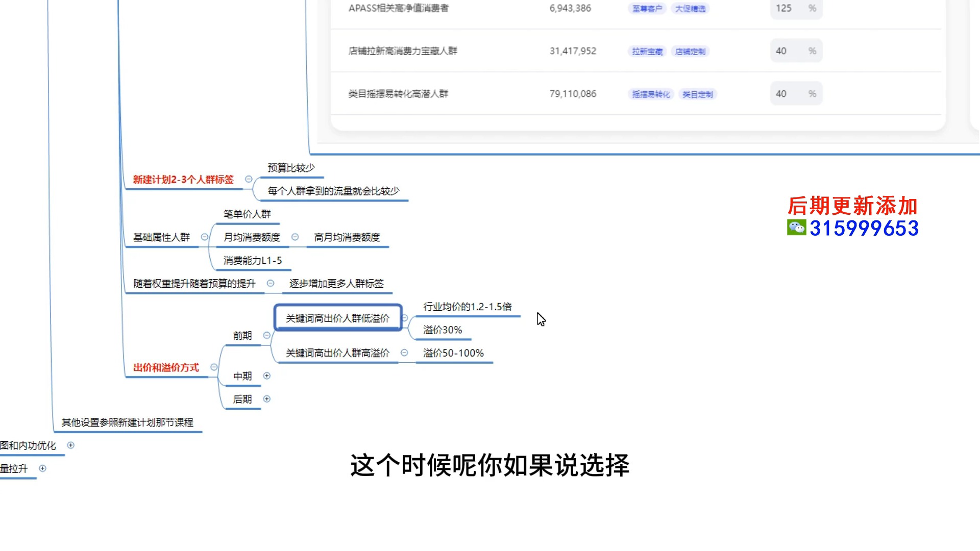Select the 出价和溢价方式 node
980x551 pixels.
click(166, 368)
